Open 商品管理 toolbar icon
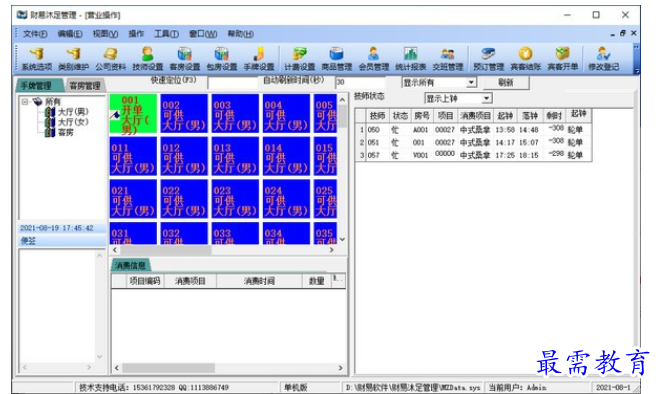The image size is (658, 394). 337,59
